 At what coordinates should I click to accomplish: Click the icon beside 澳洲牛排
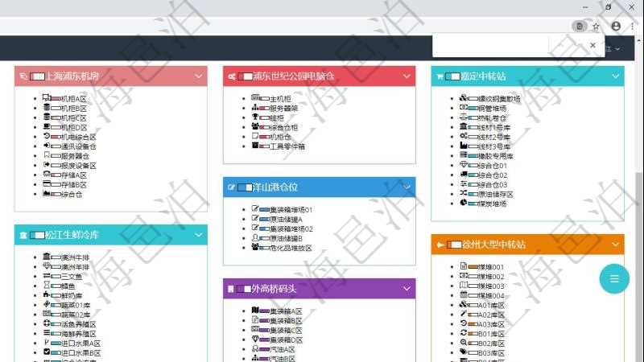point(47,257)
